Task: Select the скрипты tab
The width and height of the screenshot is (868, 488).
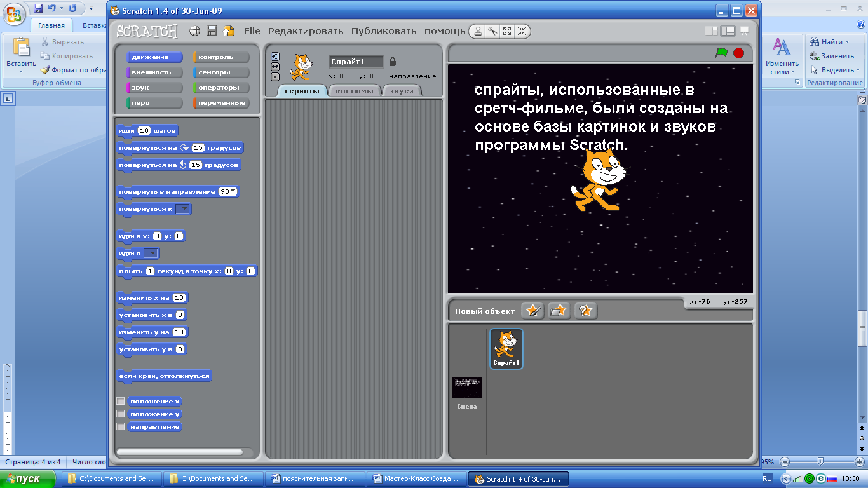Action: pos(302,91)
